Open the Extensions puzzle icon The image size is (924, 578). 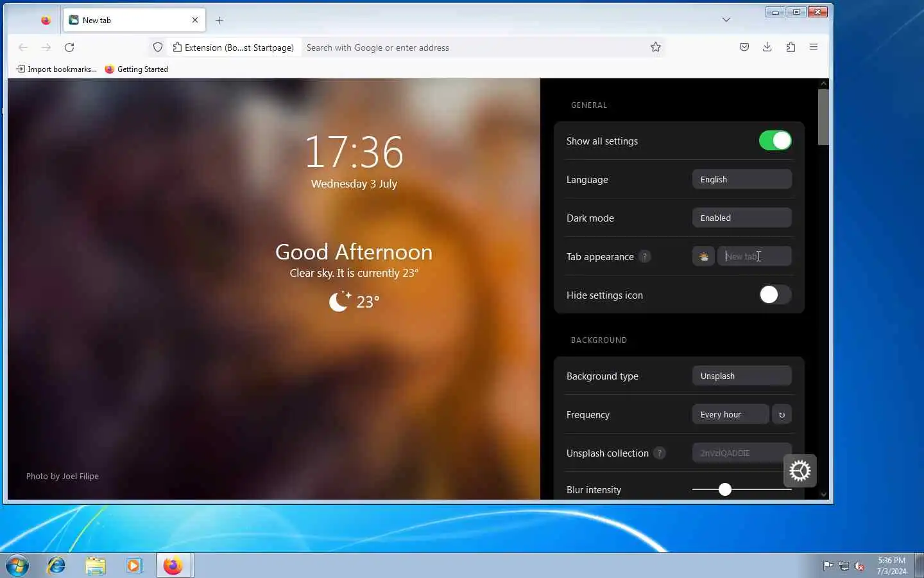791,47
